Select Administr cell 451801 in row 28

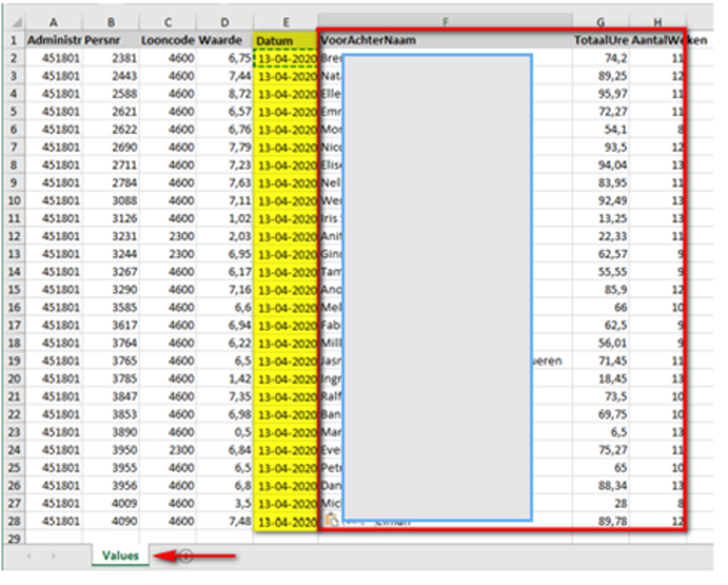click(x=54, y=521)
